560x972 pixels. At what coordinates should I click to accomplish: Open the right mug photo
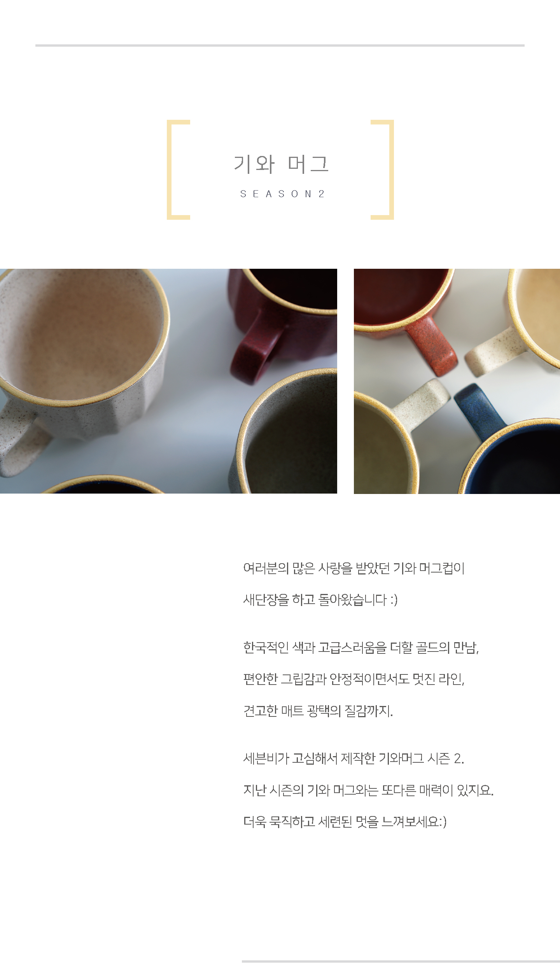457,381
